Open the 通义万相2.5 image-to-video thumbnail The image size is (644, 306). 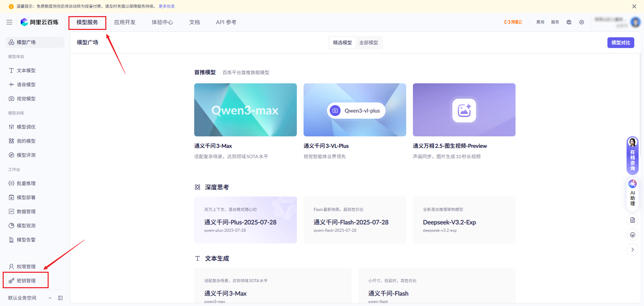[x=464, y=110]
